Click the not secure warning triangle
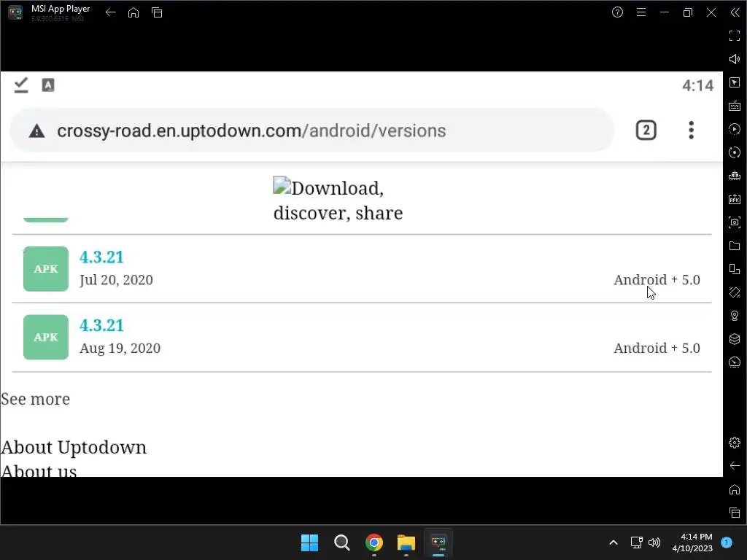 36,131
